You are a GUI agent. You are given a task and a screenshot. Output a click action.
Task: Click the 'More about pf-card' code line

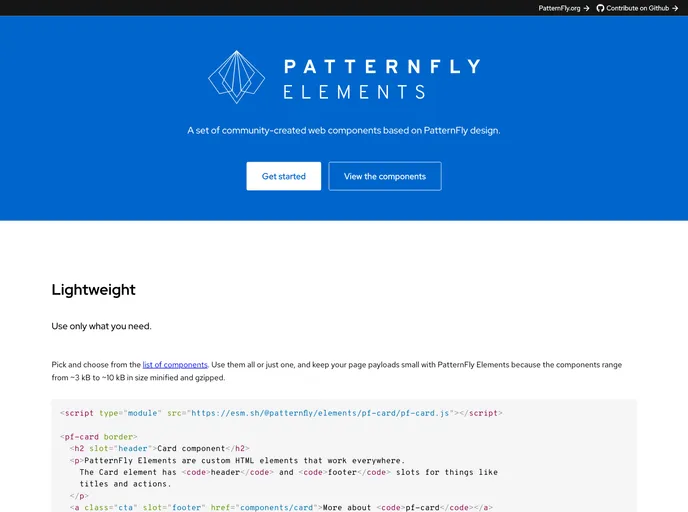[281, 507]
